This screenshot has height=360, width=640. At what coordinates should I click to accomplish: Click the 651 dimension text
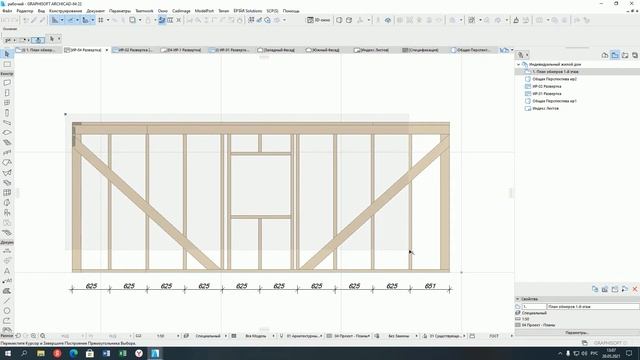tap(430, 286)
